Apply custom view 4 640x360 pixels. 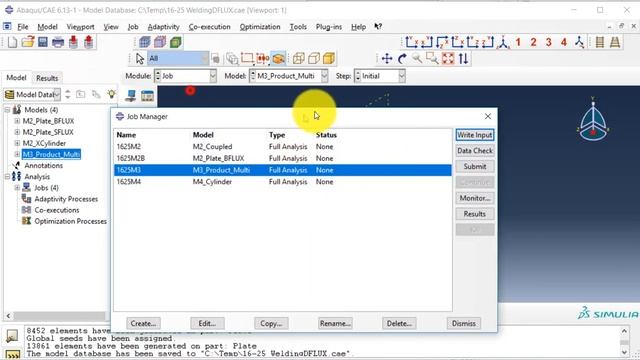pyautogui.click(x=564, y=42)
